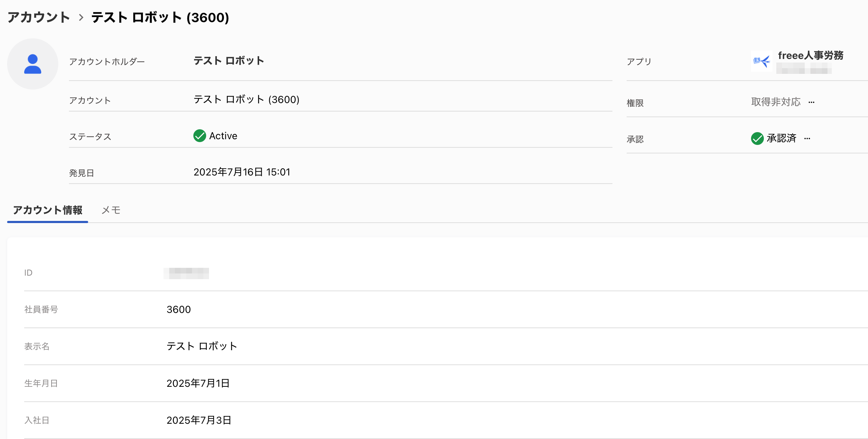Click the account holder name テスト ロボット

click(x=229, y=61)
